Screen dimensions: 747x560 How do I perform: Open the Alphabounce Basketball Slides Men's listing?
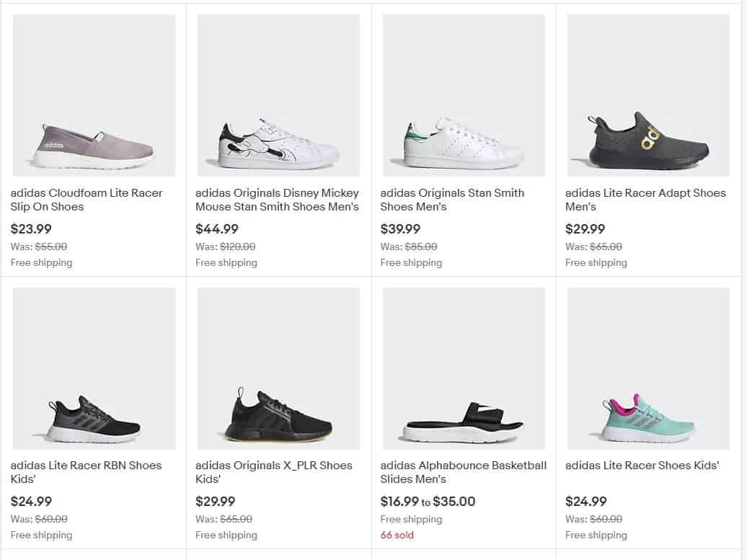tap(463, 472)
